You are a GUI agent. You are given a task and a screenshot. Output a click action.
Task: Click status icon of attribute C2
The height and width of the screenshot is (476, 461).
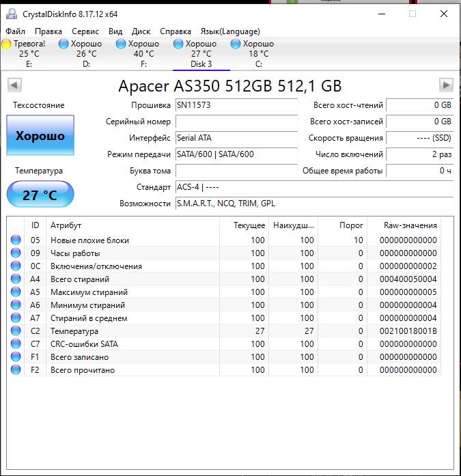[x=16, y=331]
